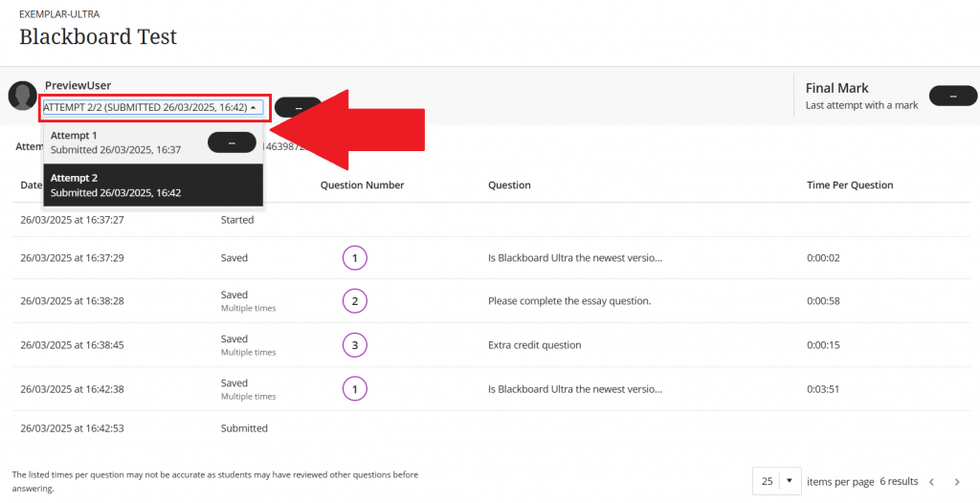Open the attempt selector dropdown
The height and width of the screenshot is (503, 980).
click(153, 107)
